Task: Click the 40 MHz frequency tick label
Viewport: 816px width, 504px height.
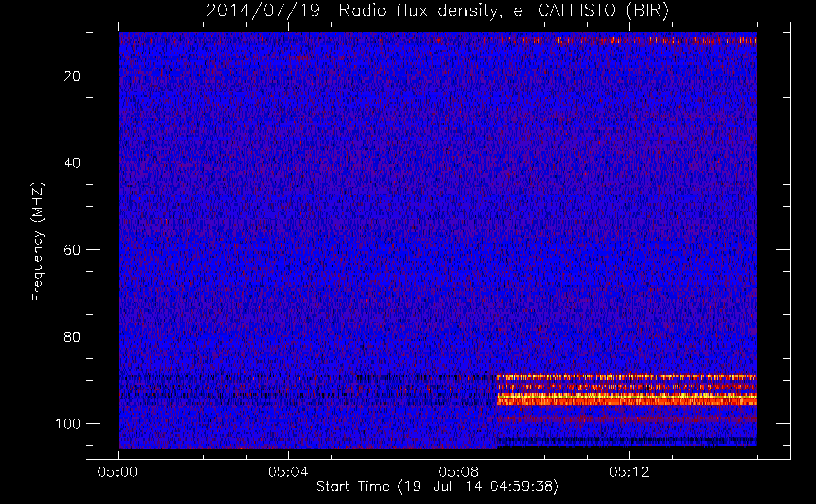Action: [73, 163]
